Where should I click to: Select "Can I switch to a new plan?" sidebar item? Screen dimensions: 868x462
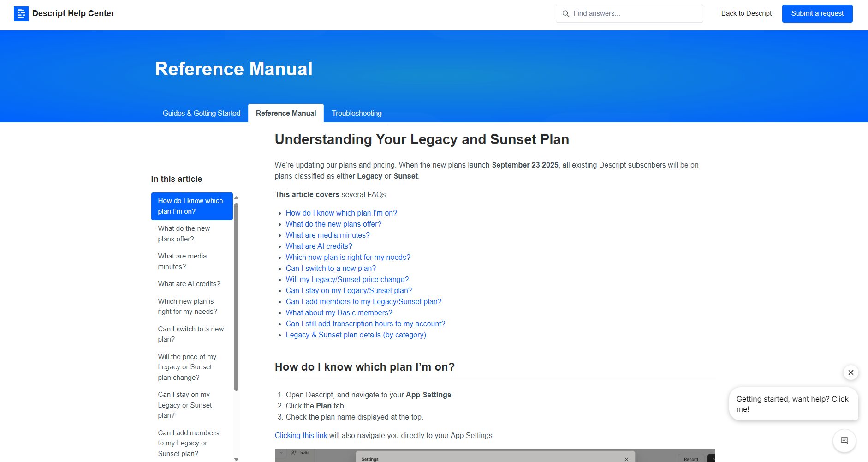[190, 334]
